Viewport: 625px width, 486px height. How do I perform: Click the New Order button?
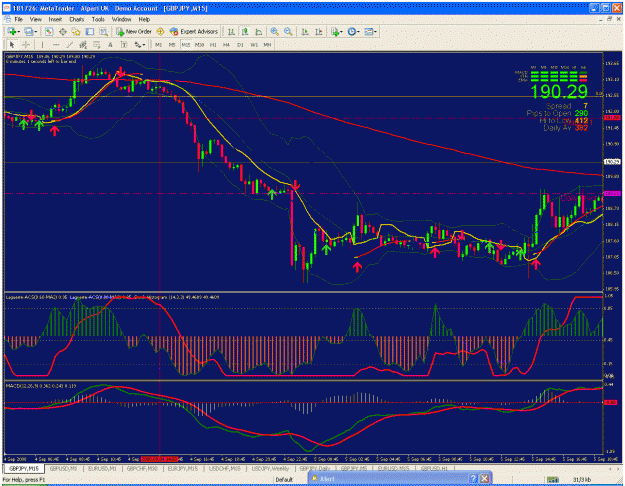[x=134, y=31]
